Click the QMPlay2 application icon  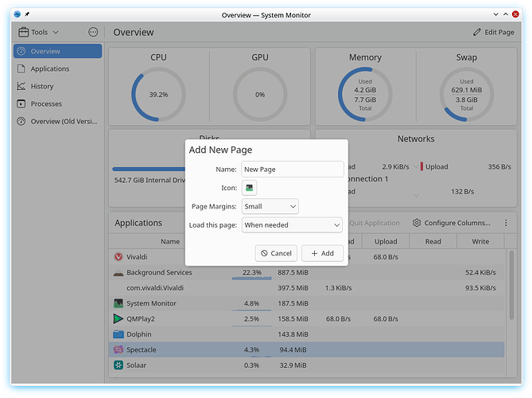pos(118,319)
